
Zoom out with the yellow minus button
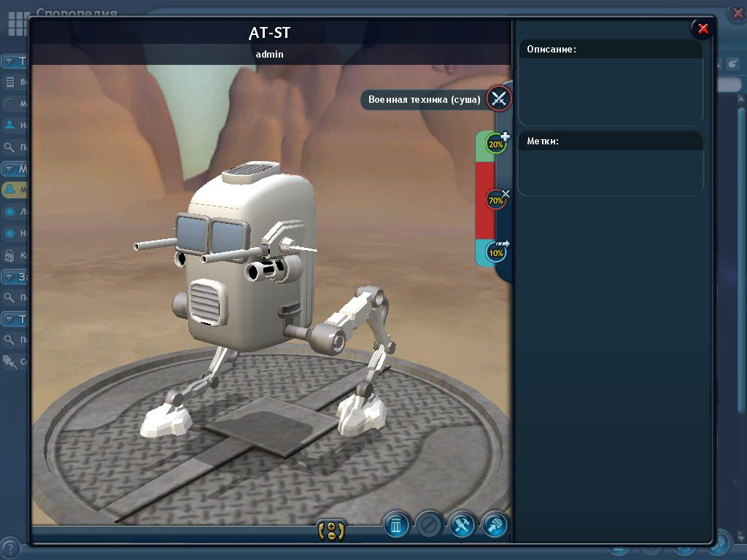click(331, 535)
